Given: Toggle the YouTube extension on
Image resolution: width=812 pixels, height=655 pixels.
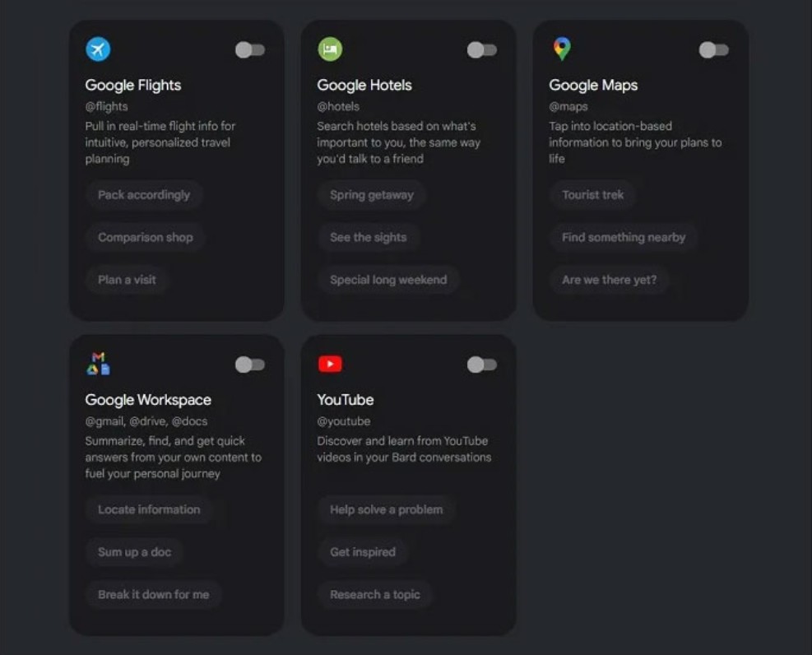Looking at the screenshot, I should [x=482, y=365].
